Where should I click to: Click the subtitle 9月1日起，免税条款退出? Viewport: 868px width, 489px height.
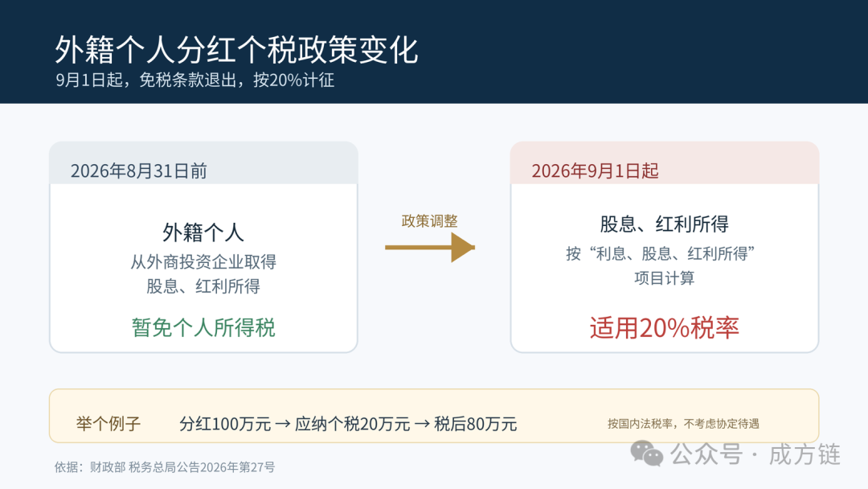point(194,80)
